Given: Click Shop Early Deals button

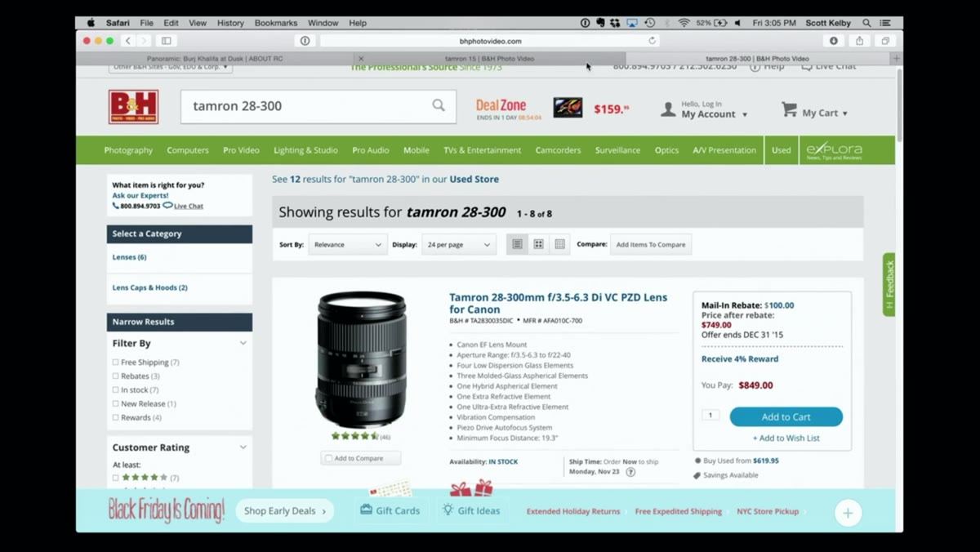Looking at the screenshot, I should [284, 511].
